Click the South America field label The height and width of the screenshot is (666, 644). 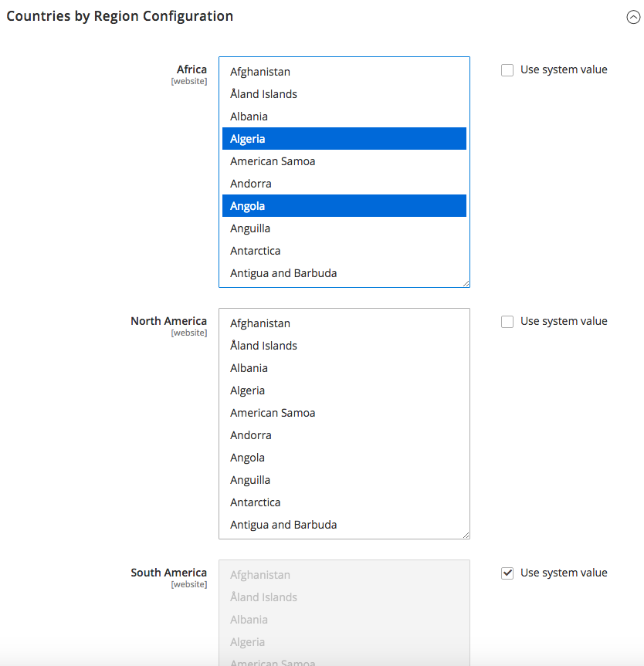pos(169,572)
